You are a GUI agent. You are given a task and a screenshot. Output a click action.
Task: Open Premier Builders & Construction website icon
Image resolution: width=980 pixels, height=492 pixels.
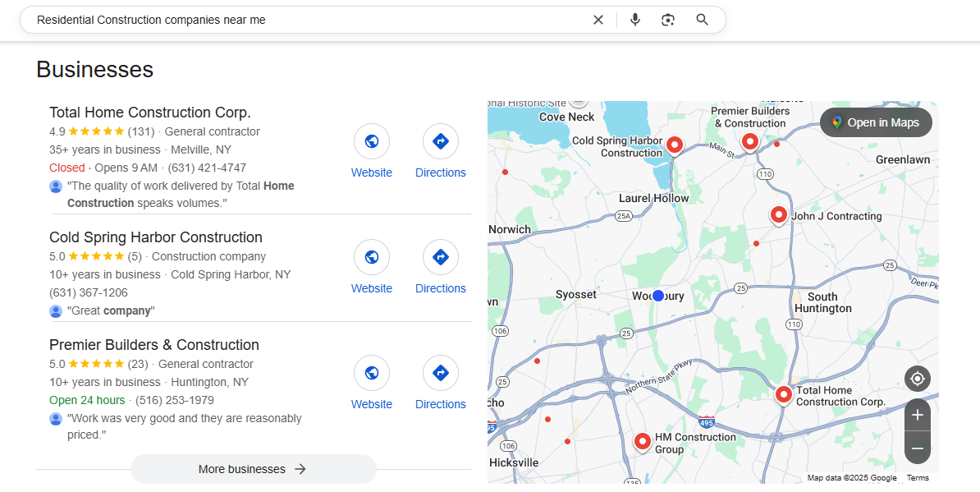[372, 373]
